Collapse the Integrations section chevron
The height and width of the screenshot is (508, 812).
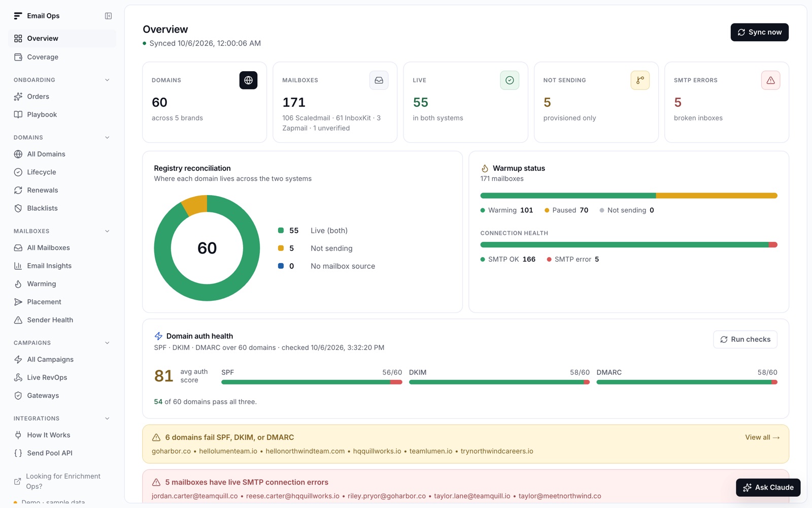click(x=107, y=419)
